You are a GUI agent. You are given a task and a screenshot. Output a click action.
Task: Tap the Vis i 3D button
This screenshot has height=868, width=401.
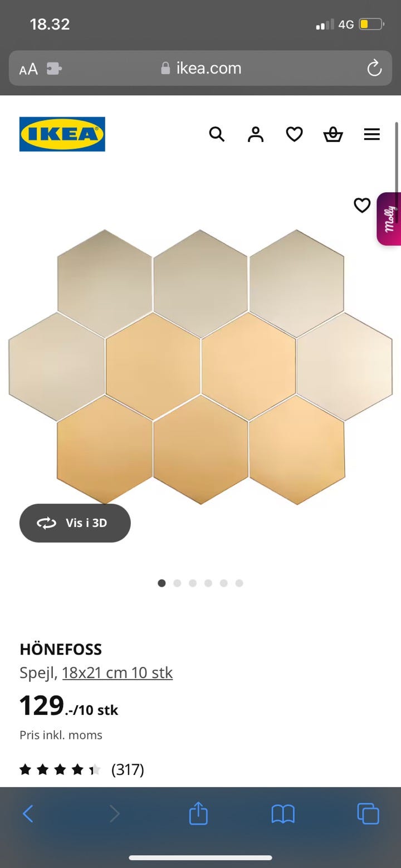[75, 523]
